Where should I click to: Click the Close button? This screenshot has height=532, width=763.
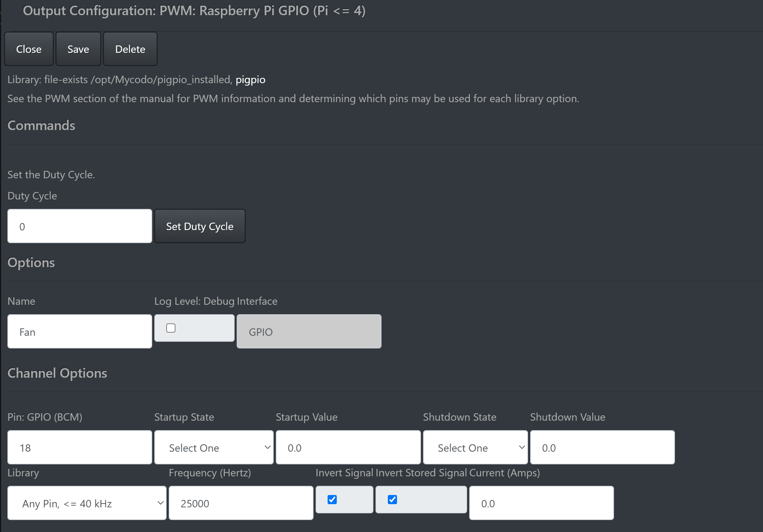[29, 49]
